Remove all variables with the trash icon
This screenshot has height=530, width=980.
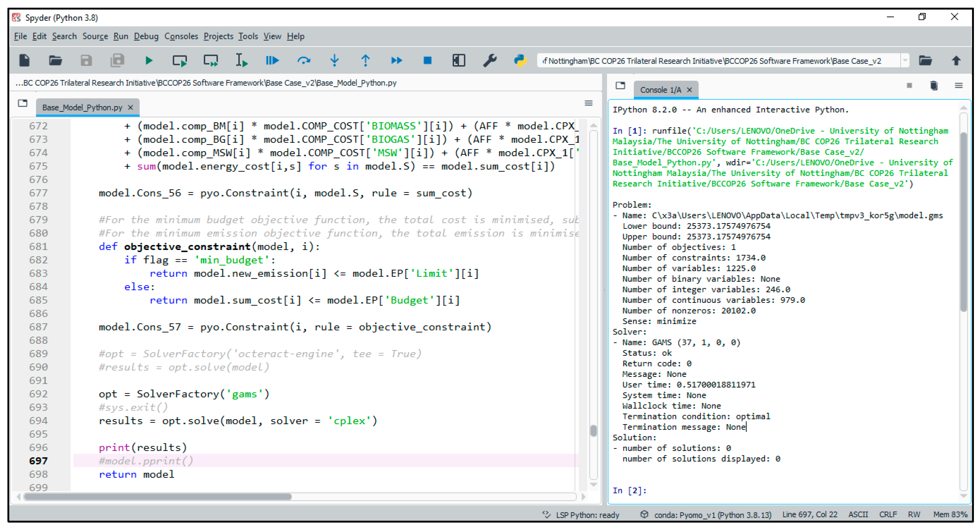click(934, 86)
